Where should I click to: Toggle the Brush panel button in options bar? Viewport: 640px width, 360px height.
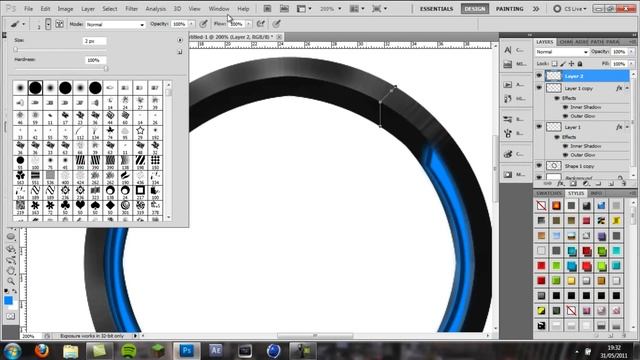point(60,24)
